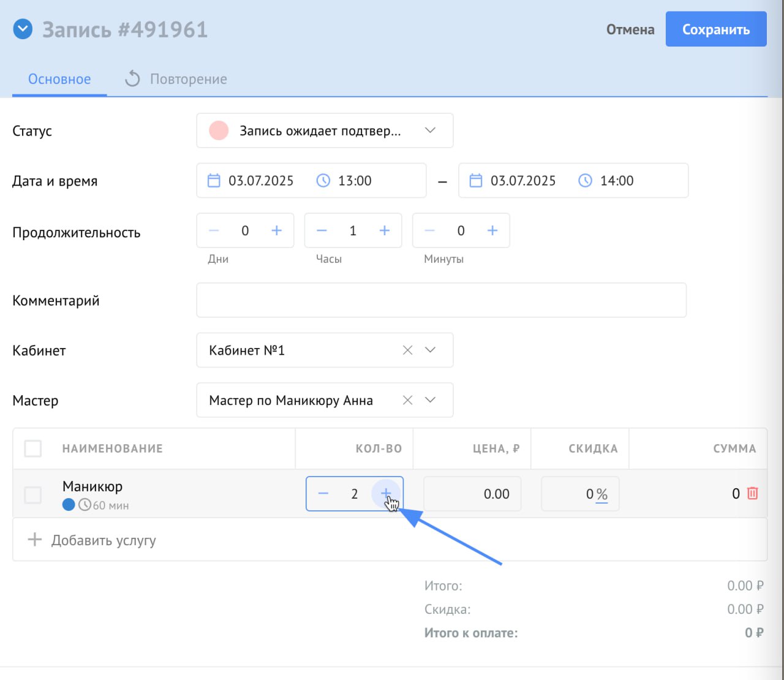Click into the Комментарий text field
The image size is (784, 680).
pos(441,300)
